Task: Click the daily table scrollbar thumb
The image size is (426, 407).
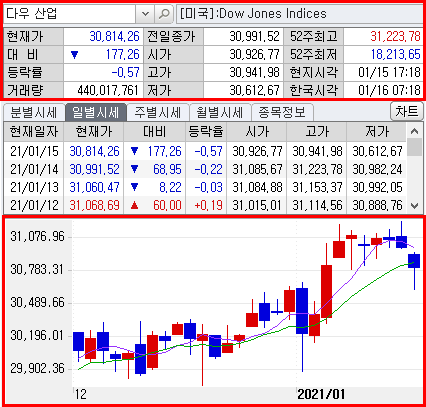Action: pos(414,147)
